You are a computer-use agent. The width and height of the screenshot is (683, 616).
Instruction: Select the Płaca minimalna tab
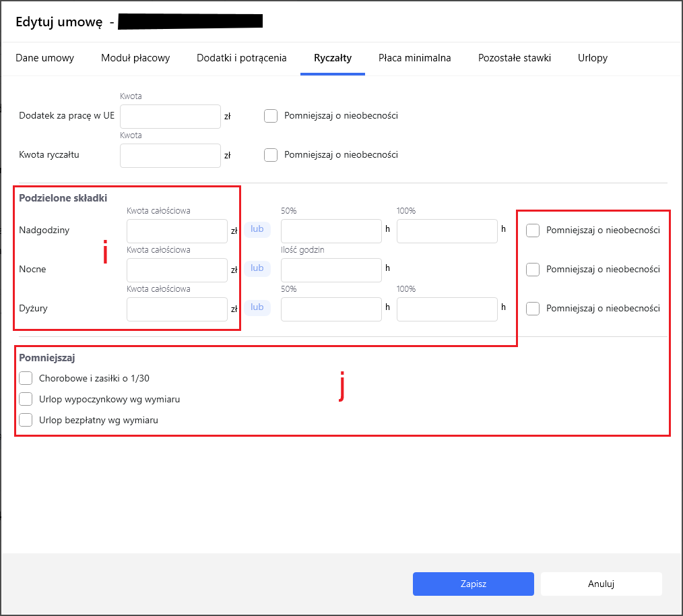click(414, 58)
